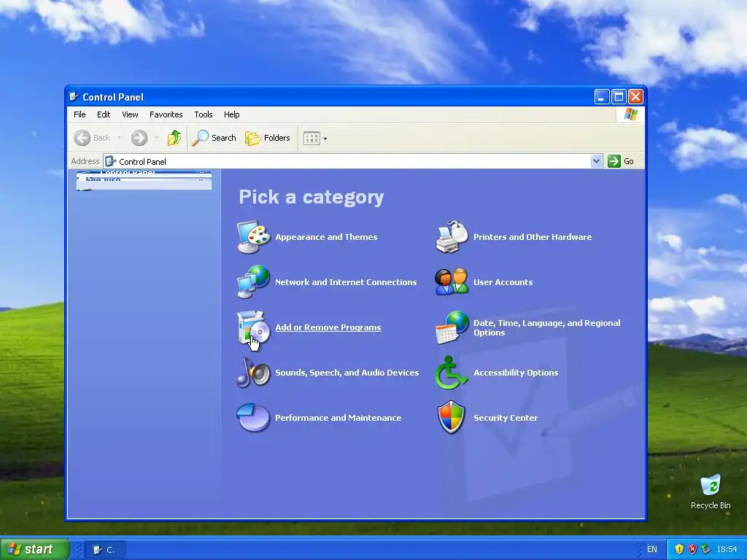Click the Up folder toolbar icon
The height and width of the screenshot is (560, 747).
tap(174, 138)
